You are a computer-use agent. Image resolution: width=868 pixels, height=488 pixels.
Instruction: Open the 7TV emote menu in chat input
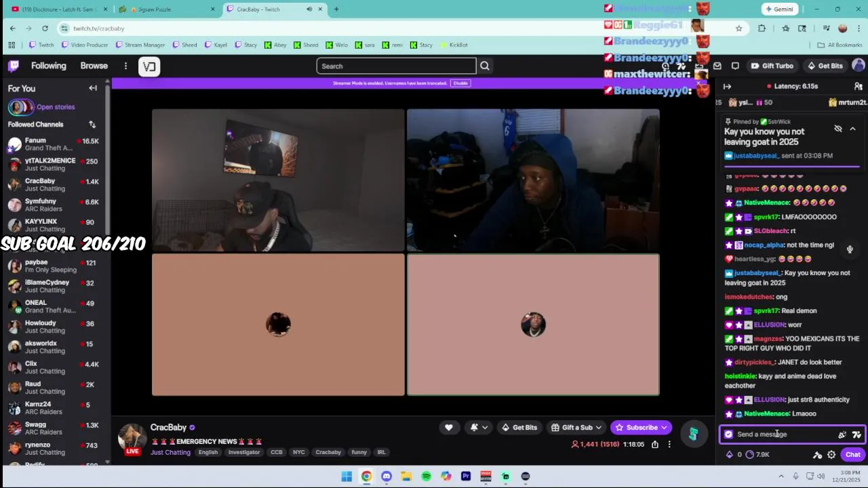(856, 434)
